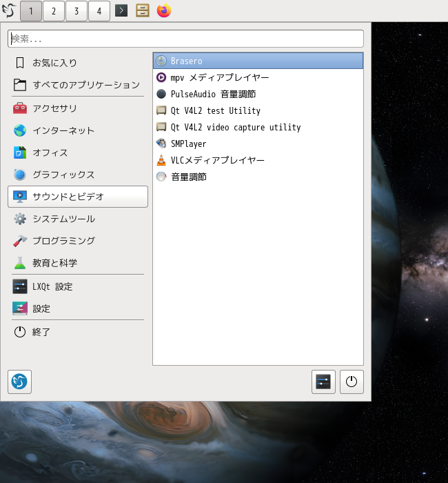Click Firefox icon in top panel

coord(163,10)
